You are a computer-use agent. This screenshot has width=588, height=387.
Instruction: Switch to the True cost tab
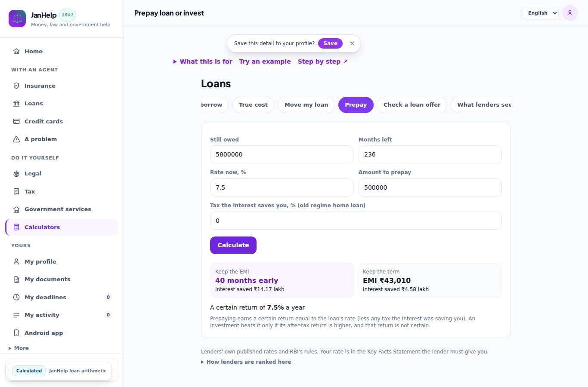coord(253,105)
